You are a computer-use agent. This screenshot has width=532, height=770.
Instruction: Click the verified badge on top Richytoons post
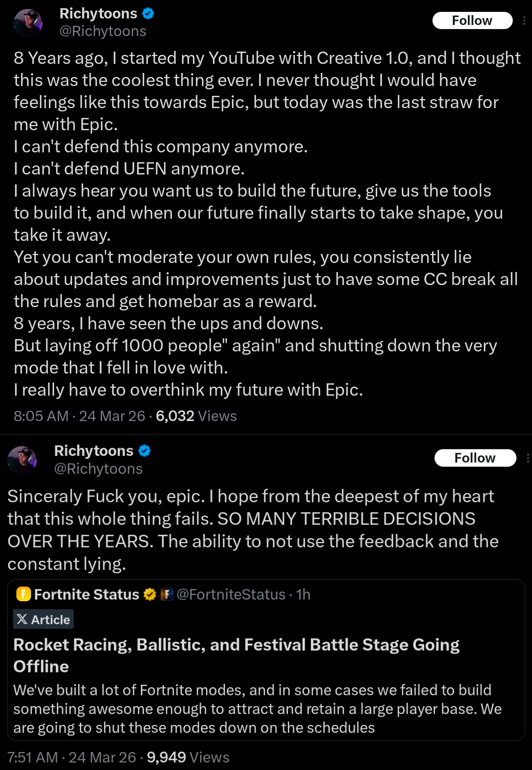[x=148, y=14]
